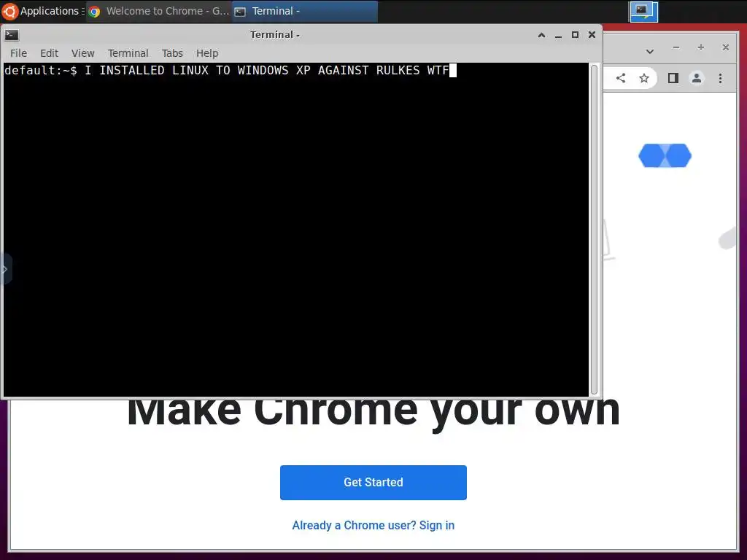Open the Terminal File menu
This screenshot has height=560, width=747.
18,53
